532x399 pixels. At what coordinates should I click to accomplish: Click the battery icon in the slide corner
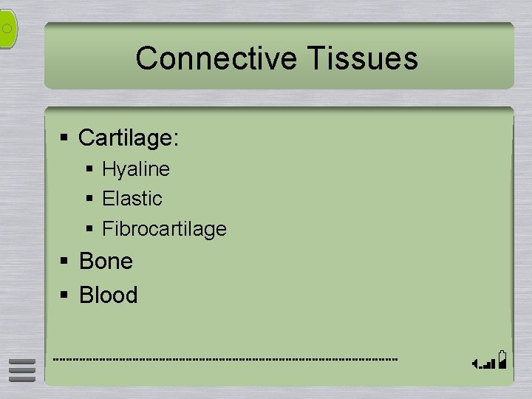(x=502, y=360)
